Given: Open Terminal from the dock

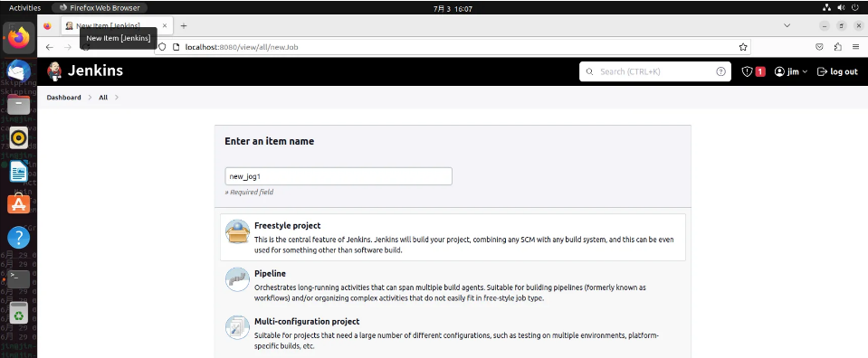Looking at the screenshot, I should (x=19, y=278).
